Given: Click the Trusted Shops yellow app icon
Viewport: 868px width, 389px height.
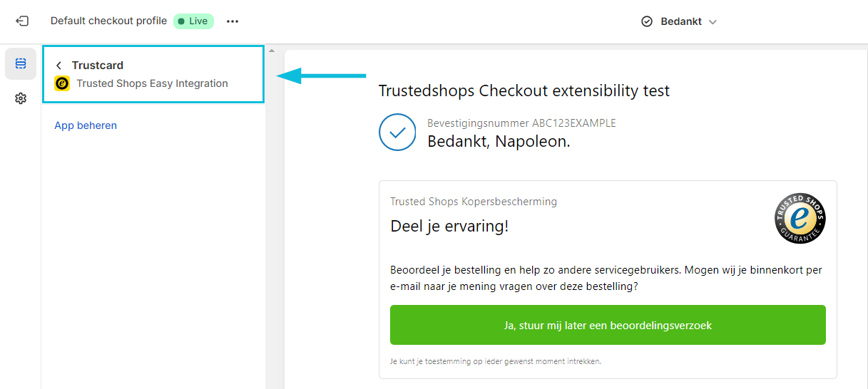Looking at the screenshot, I should coord(62,83).
